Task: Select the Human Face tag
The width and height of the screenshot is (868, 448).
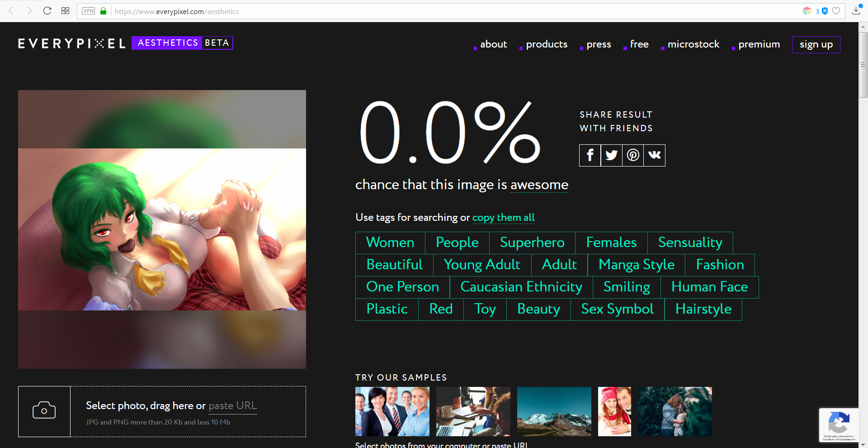Action: (709, 287)
